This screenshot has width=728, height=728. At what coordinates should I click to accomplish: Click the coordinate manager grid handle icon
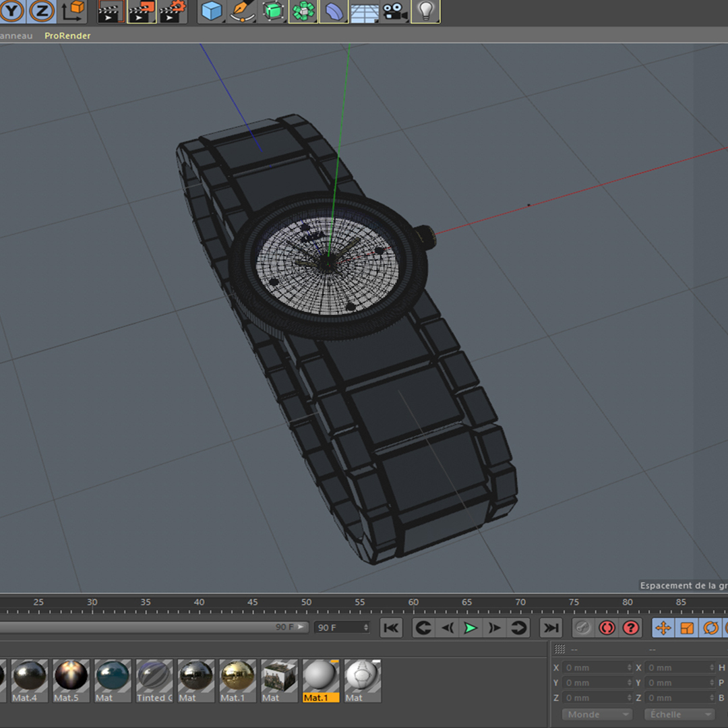tap(560, 649)
